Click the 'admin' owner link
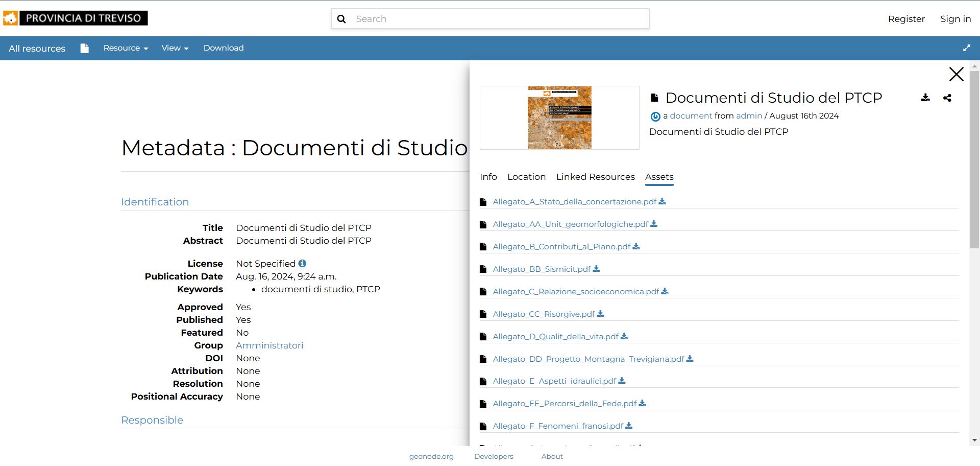 [x=749, y=116]
